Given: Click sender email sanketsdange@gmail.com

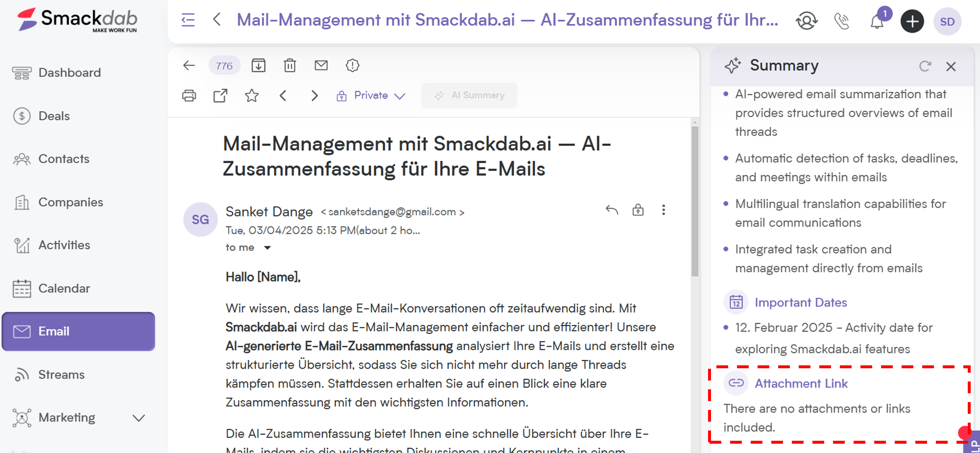Looking at the screenshot, I should pos(392,212).
